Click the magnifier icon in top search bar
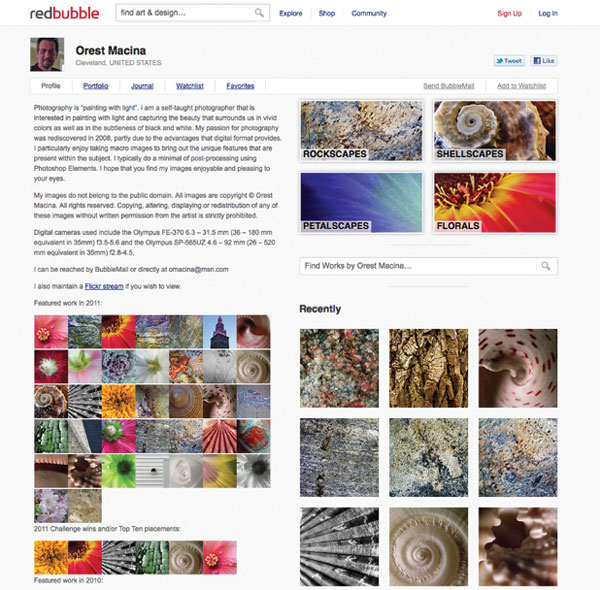This screenshot has height=590, width=600. [259, 13]
